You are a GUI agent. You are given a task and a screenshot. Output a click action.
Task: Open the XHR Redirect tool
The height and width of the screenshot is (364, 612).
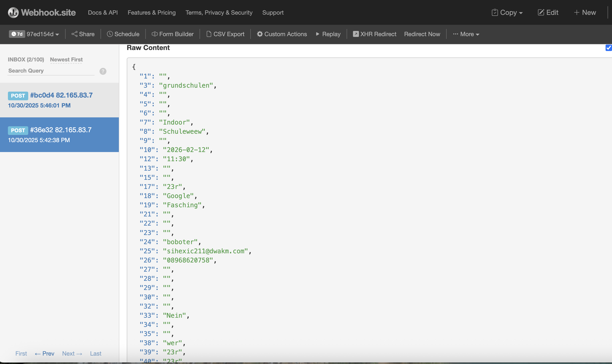pos(374,34)
